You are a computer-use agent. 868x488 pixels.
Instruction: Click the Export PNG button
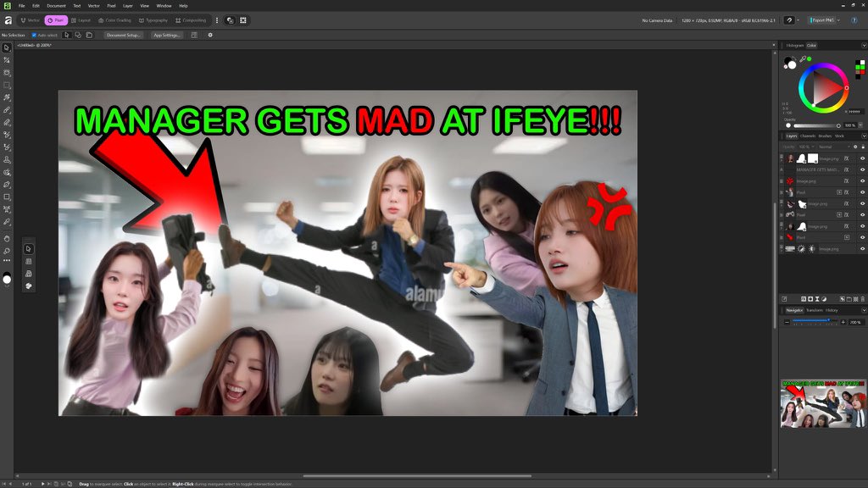[821, 20]
